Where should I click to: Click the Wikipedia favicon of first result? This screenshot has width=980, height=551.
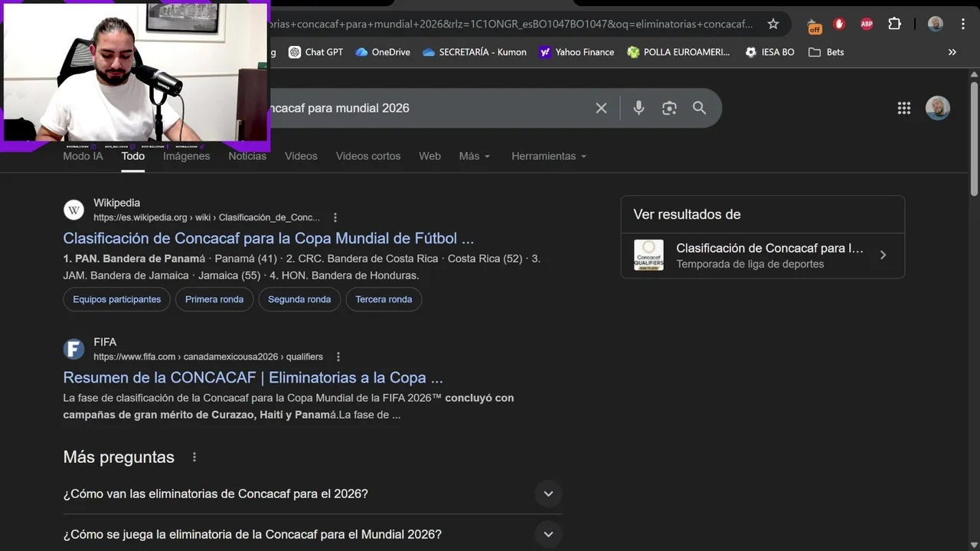pos(73,210)
